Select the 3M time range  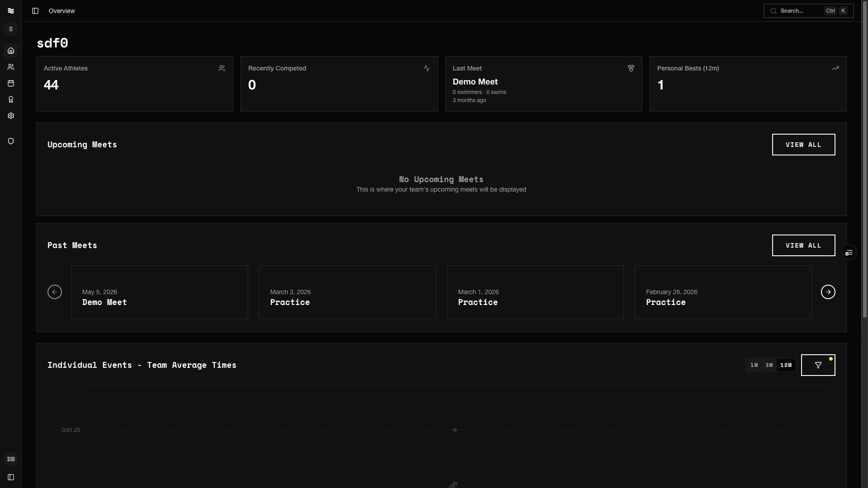[769, 365]
